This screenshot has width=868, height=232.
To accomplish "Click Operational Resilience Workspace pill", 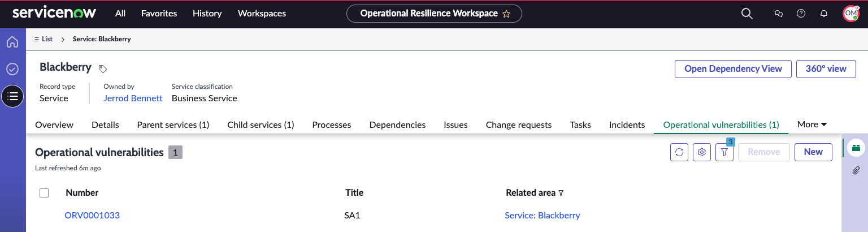I will (x=434, y=14).
